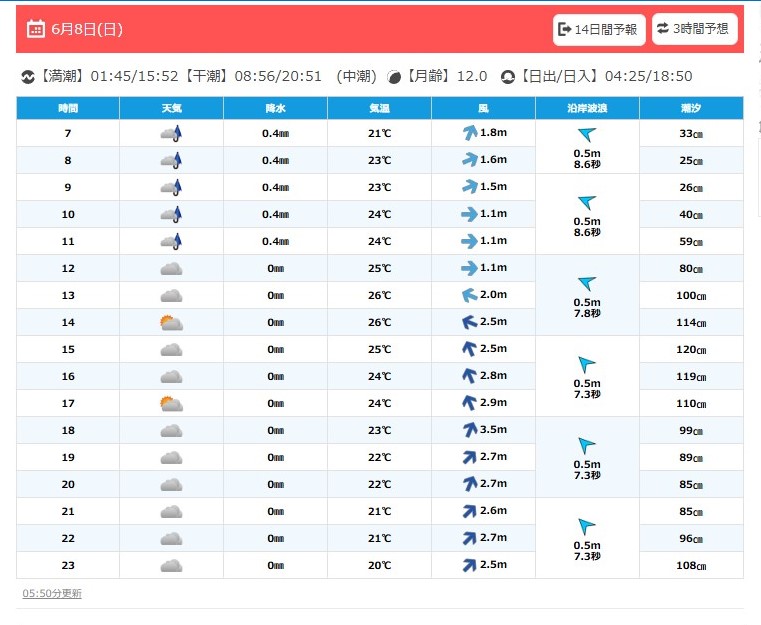Click the 天気 column header

tap(171, 108)
